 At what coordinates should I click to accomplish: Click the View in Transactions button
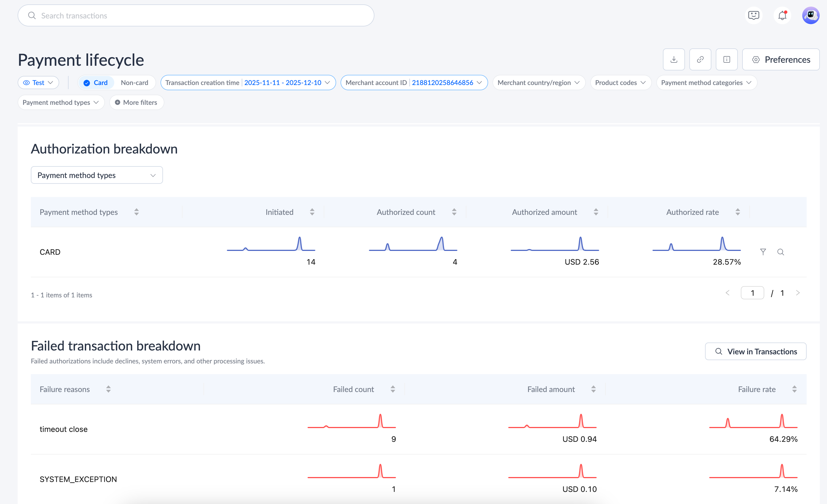pyautogui.click(x=755, y=351)
